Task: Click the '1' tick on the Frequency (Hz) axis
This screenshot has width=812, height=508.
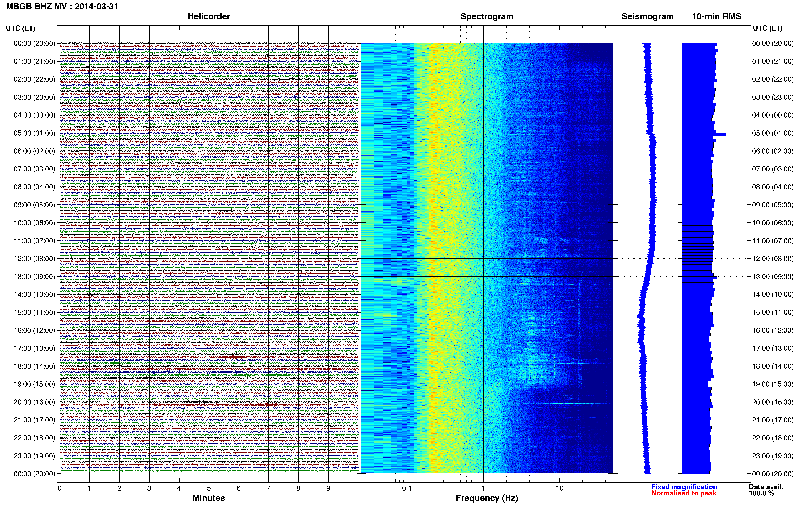Action: pos(483,488)
